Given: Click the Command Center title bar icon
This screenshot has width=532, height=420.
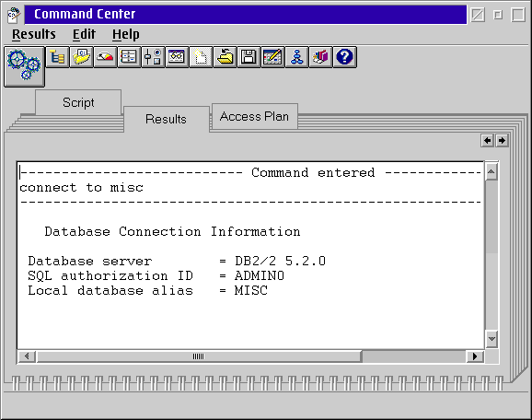Looking at the screenshot, I should [x=14, y=15].
